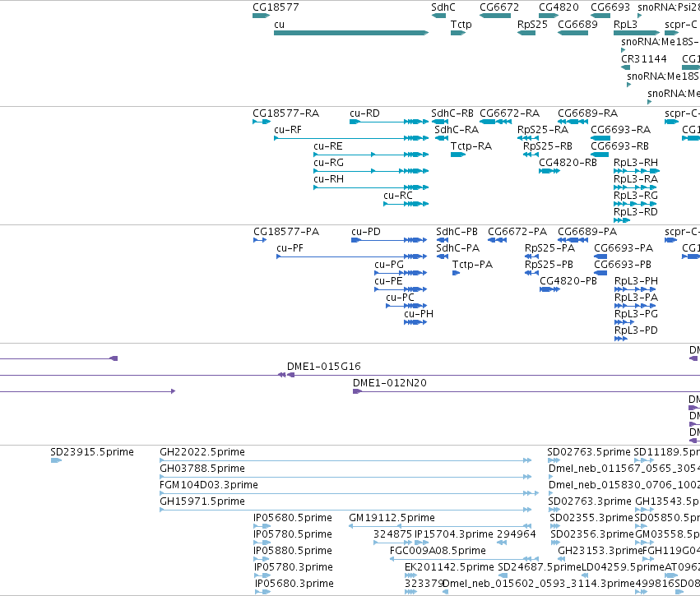Click the cu-RH transcript label
This screenshot has height=596, width=700.
click(328, 179)
